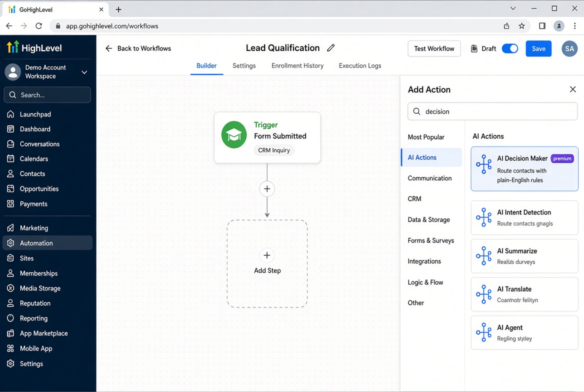584x392 pixels.
Task: Select the Data & Storage category
Action: tap(428, 220)
